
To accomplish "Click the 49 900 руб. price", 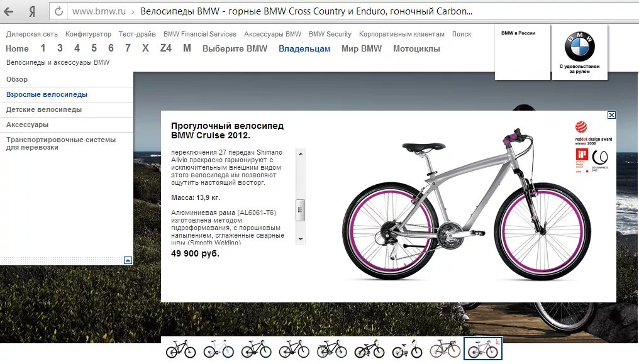I will point(195,253).
